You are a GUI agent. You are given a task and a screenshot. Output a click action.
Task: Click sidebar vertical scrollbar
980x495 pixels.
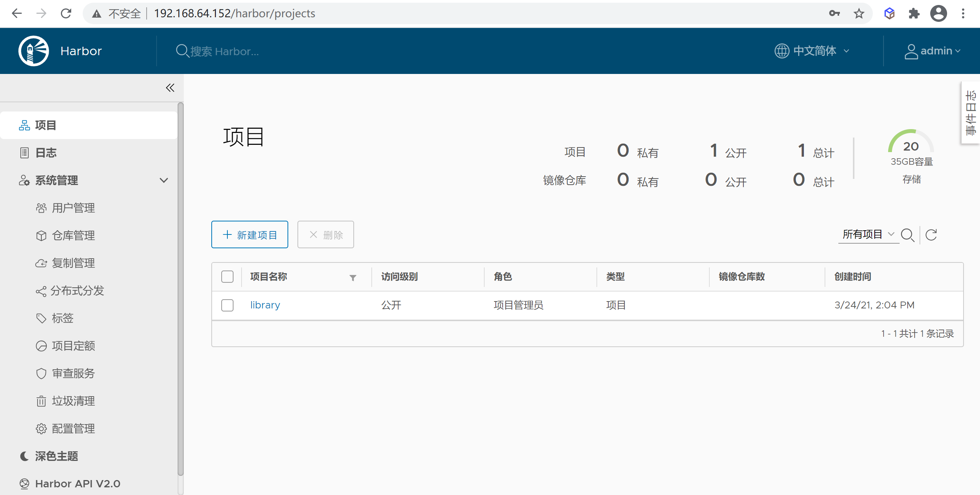(181, 289)
